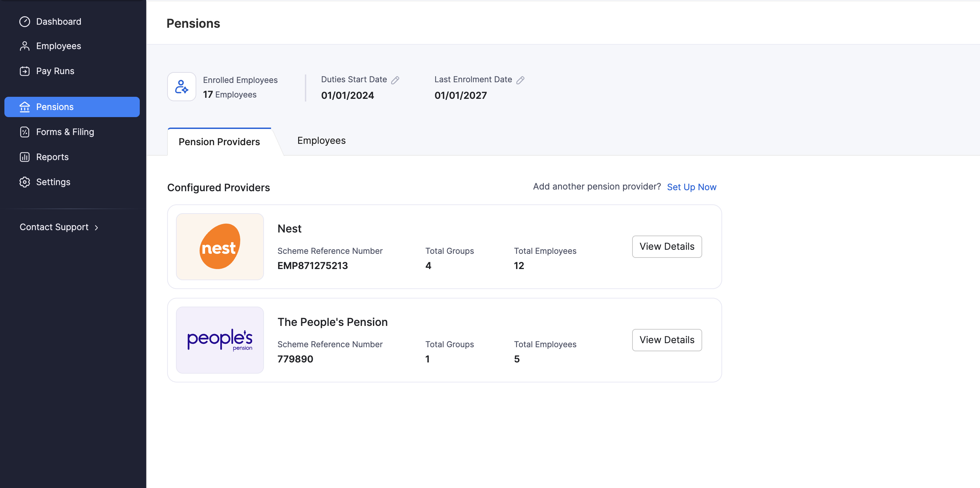Click scheme reference EMP871275213
Image resolution: width=980 pixels, height=488 pixels.
coord(313,266)
